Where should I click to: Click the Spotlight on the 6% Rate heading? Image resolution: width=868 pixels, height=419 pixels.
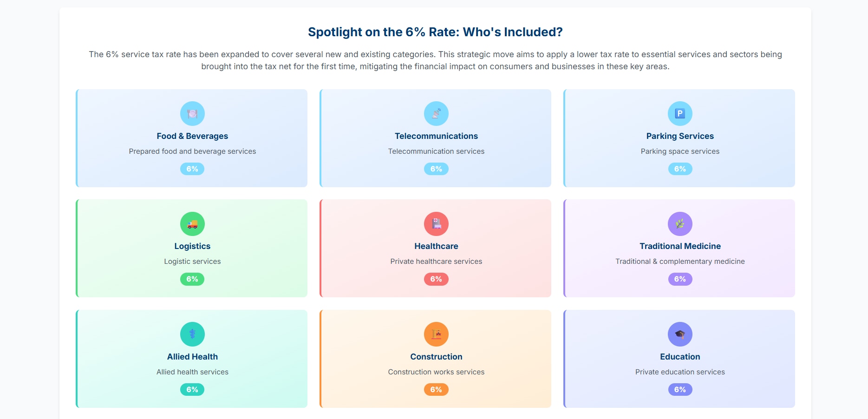click(x=435, y=32)
